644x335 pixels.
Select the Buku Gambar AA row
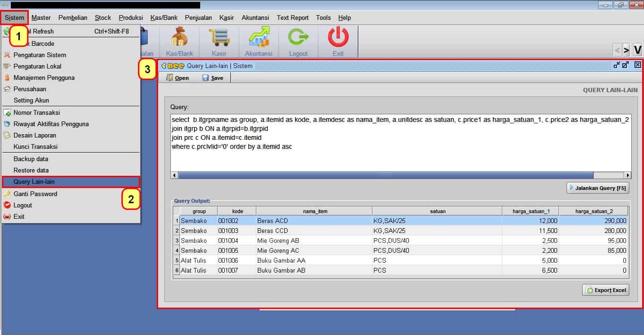tap(401, 260)
